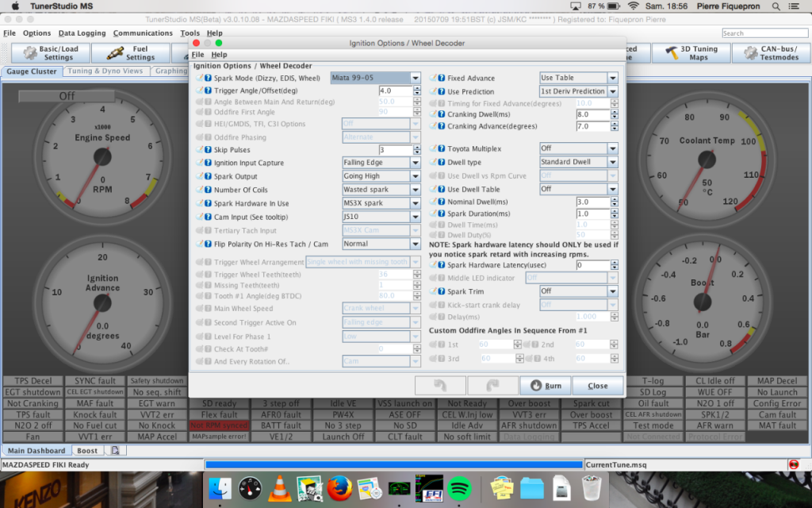Switch to the Boost dashboard tab
Image resolution: width=812 pixels, height=508 pixels.
point(87,451)
